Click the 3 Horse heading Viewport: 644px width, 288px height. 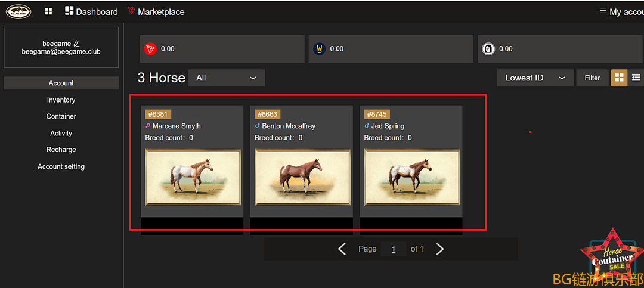(162, 78)
